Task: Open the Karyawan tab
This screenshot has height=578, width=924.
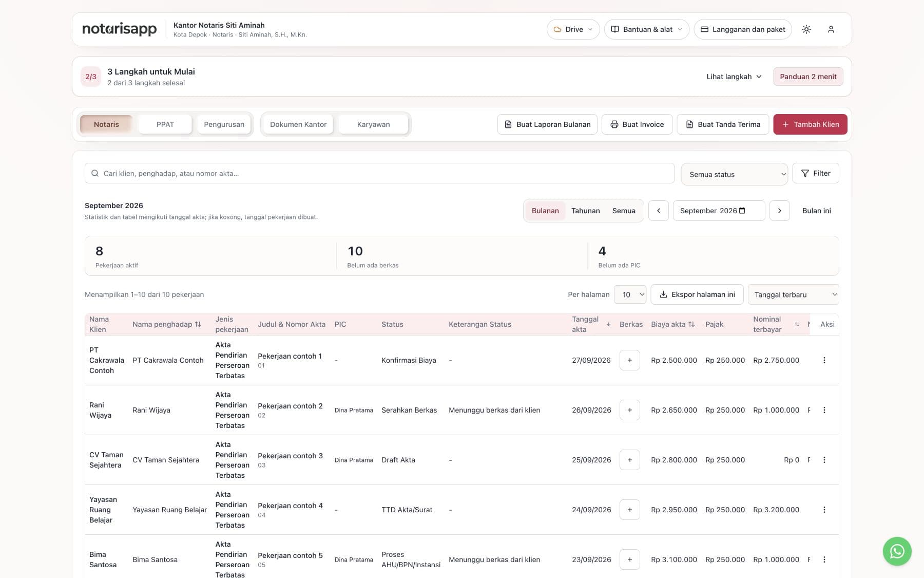Action: [x=373, y=124]
